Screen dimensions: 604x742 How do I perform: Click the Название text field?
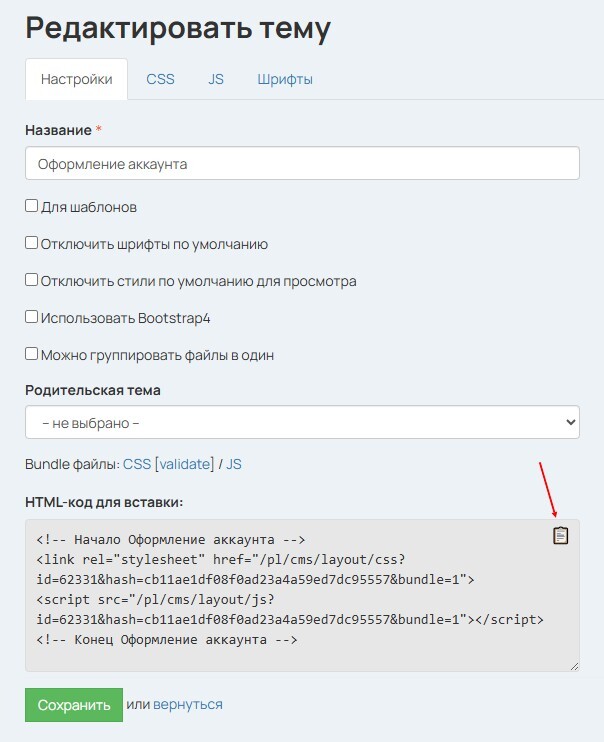tap(302, 163)
